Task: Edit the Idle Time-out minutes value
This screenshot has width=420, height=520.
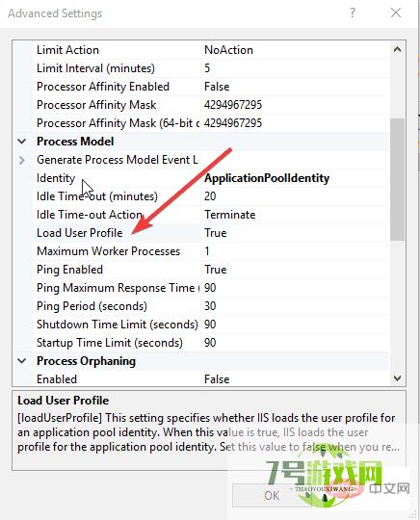Action: [x=295, y=196]
